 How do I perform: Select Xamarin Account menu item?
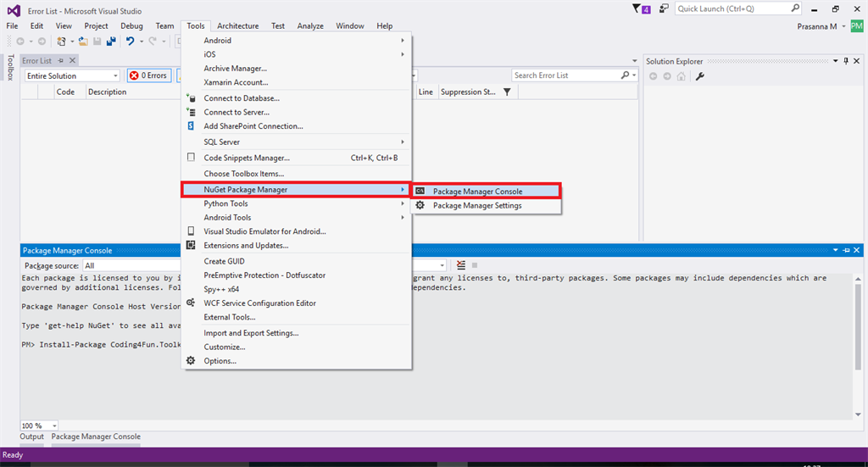[x=297, y=82]
